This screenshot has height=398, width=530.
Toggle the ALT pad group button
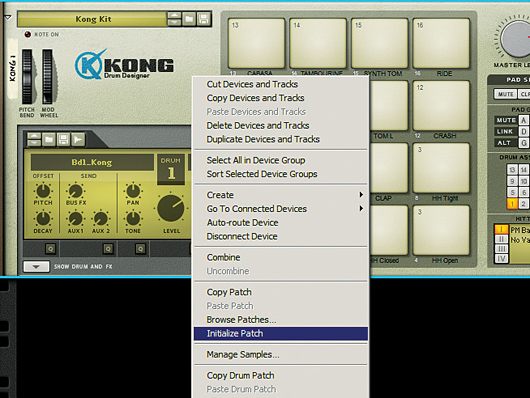click(506, 143)
